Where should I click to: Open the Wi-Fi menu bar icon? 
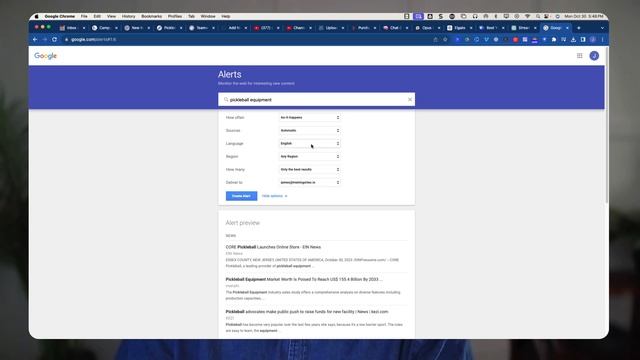coord(527,16)
